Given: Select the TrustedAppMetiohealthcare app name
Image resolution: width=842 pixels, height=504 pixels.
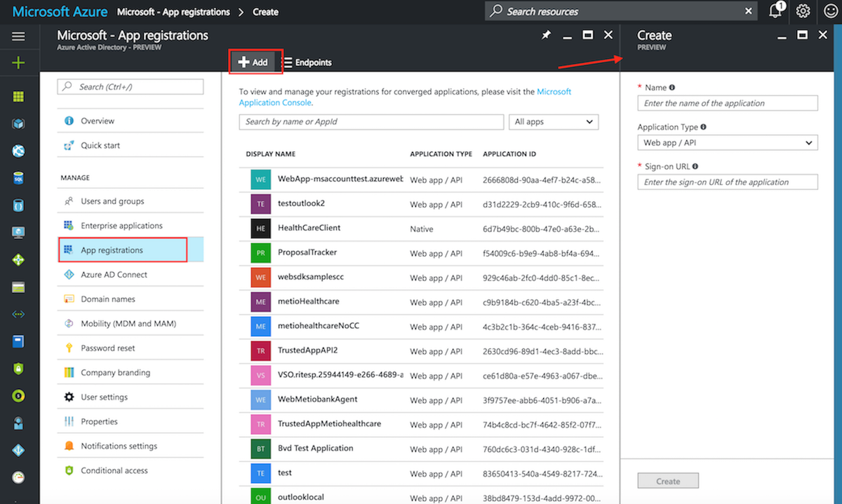Looking at the screenshot, I should pos(330,424).
